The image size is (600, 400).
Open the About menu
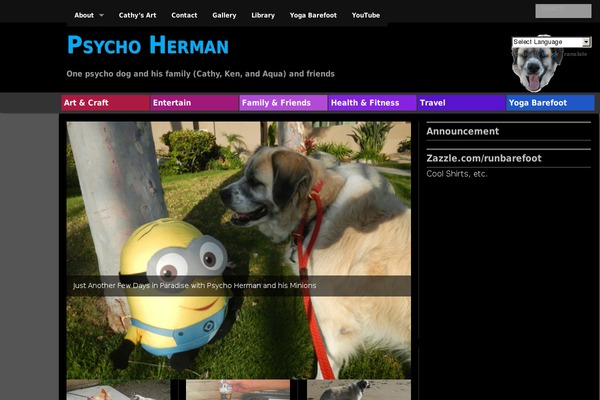click(x=84, y=15)
